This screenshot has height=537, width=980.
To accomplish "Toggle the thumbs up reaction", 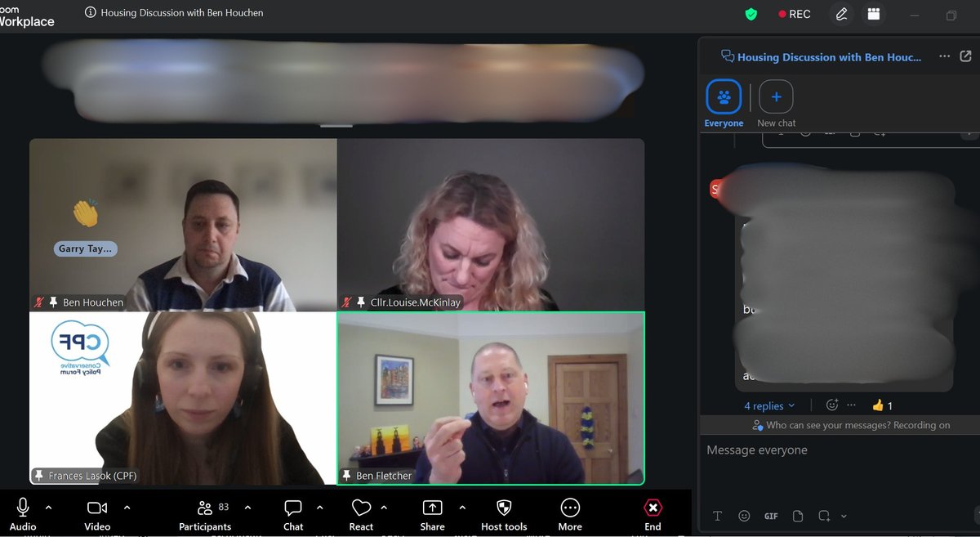I will click(882, 405).
